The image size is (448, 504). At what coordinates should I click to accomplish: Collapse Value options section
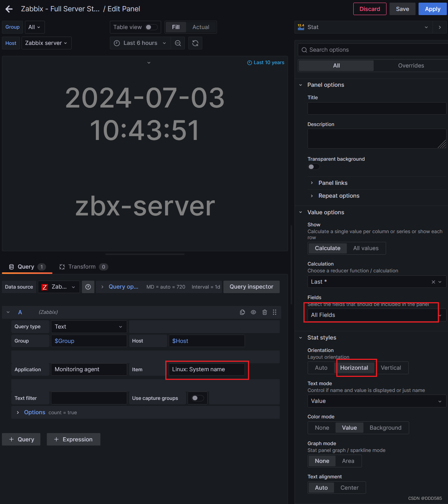pyautogui.click(x=326, y=212)
